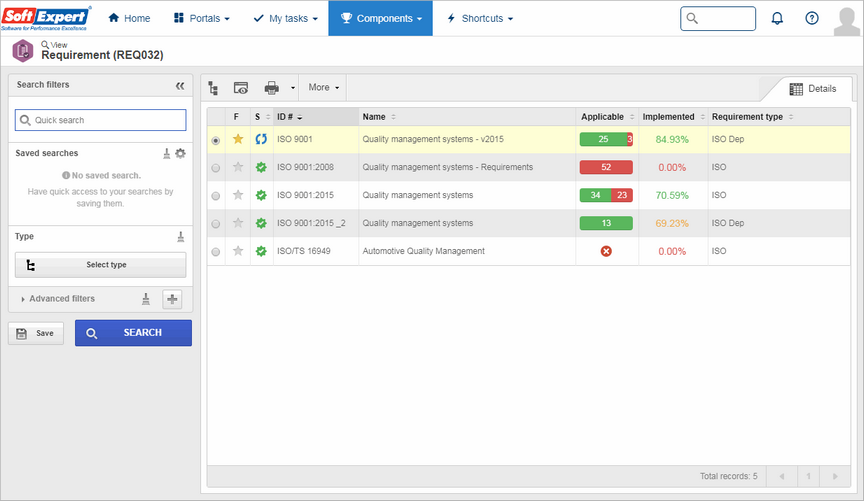Click Applicable bar showing 13
The image size is (864, 501).
pyautogui.click(x=606, y=223)
